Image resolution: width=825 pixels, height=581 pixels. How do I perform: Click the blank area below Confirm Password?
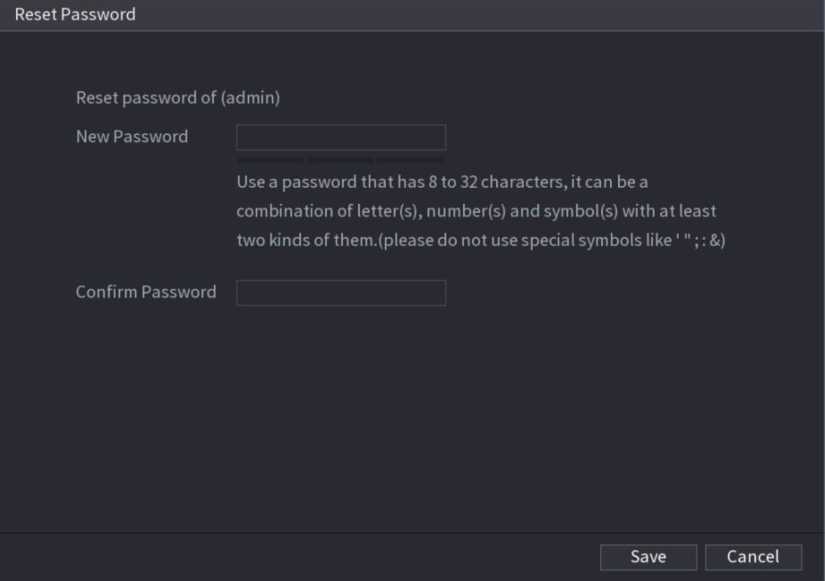(412, 420)
